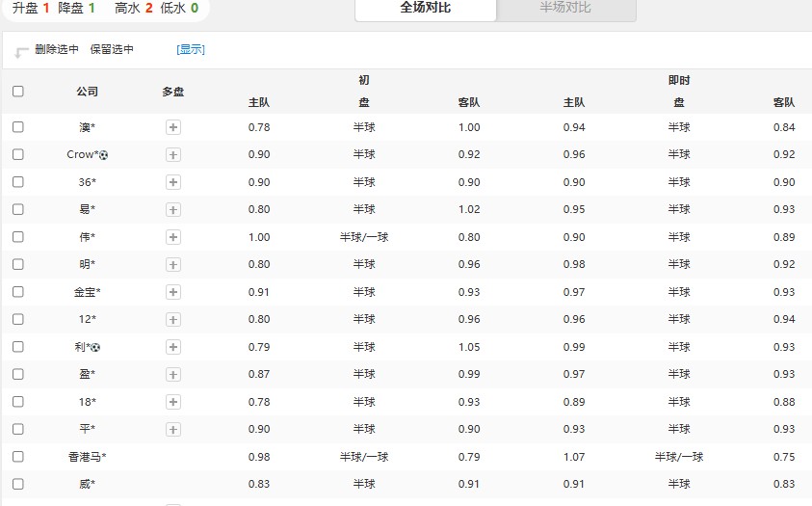The height and width of the screenshot is (506, 812).
Task: Switch to the 全场对比 tab
Action: pyautogui.click(x=426, y=9)
